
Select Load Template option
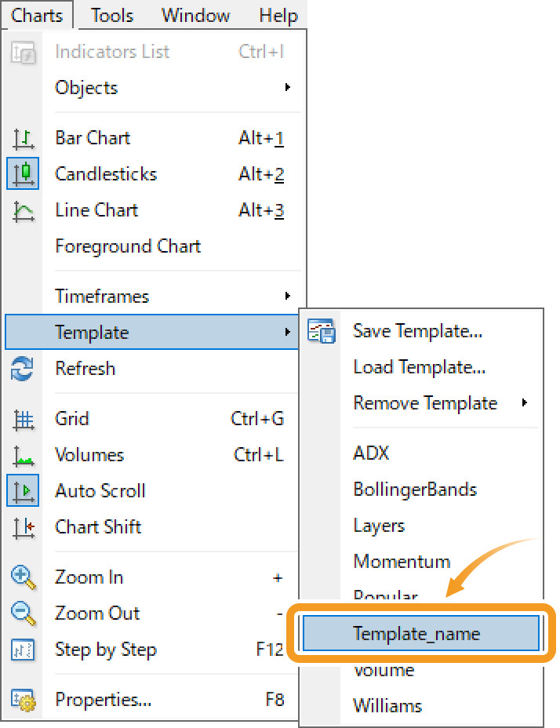tap(420, 367)
